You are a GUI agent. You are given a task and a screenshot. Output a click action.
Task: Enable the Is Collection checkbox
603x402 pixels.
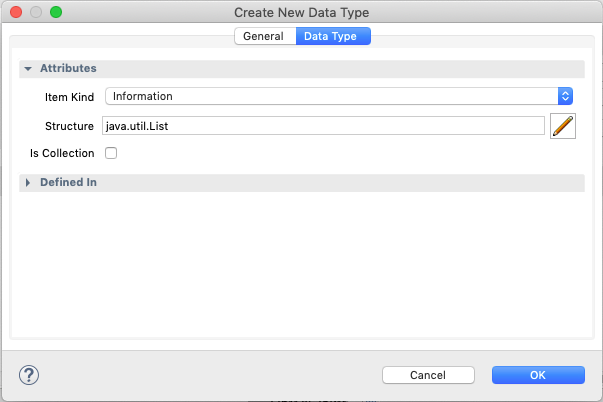(111, 153)
